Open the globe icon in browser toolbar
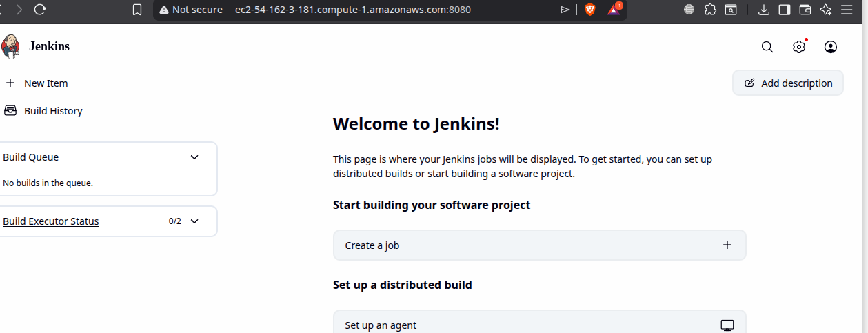The image size is (868, 333). point(689,10)
